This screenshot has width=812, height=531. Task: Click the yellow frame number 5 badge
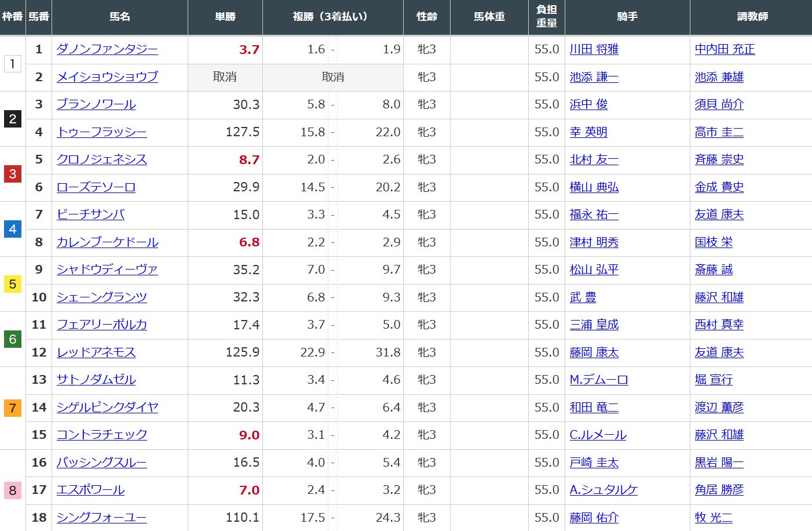click(x=13, y=284)
